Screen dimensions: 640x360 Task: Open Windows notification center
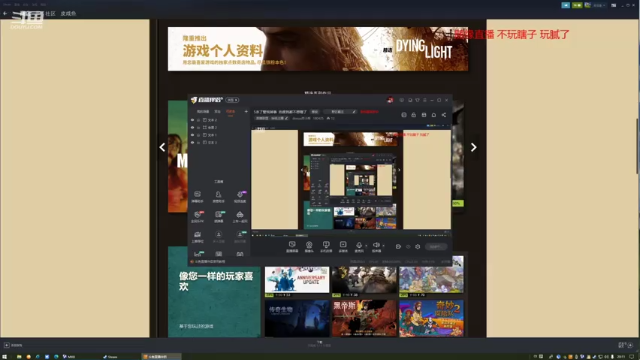[x=631, y=357]
